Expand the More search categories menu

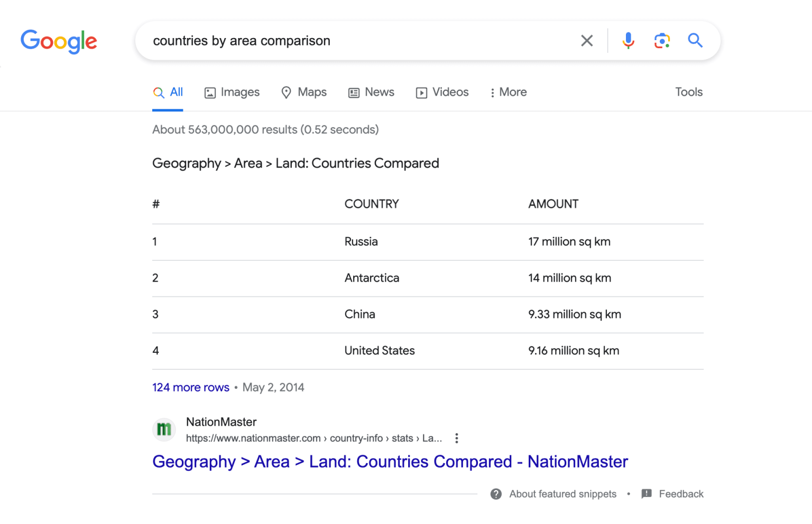click(x=508, y=92)
